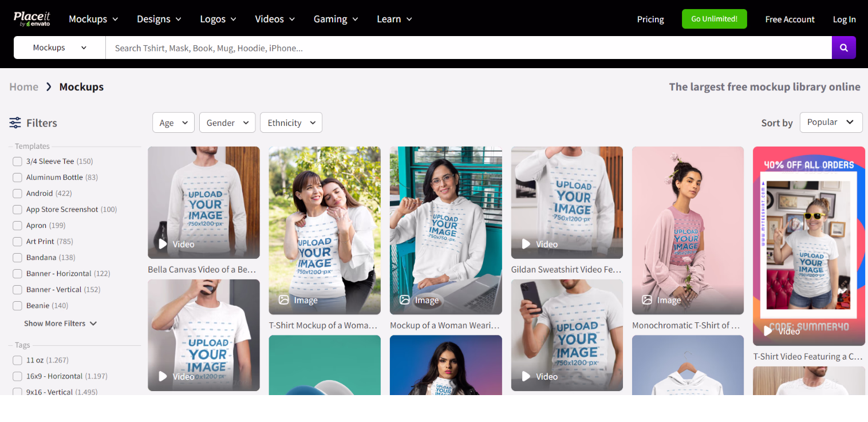The image size is (868, 422).
Task: Check the 11 oz tag filter
Action: tap(17, 360)
